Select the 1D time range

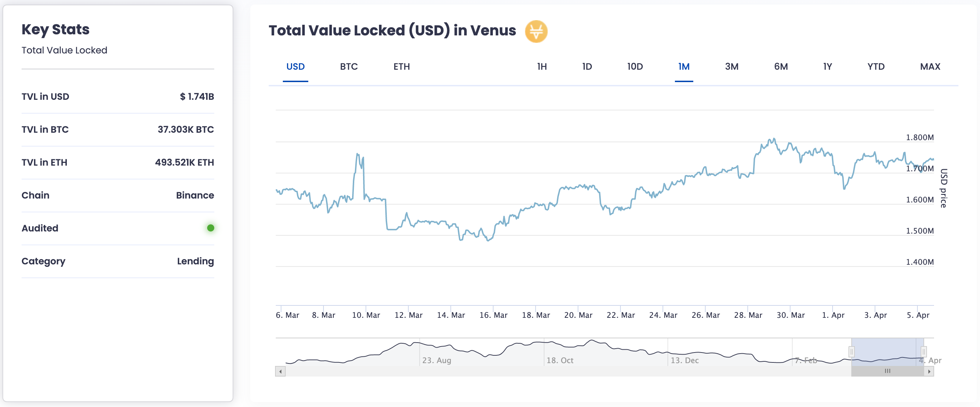click(x=587, y=67)
